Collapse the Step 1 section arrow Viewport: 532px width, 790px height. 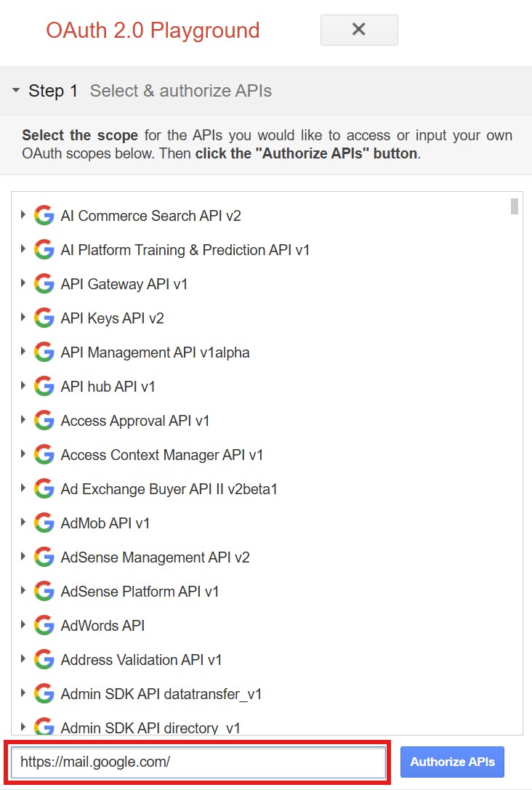(x=16, y=91)
